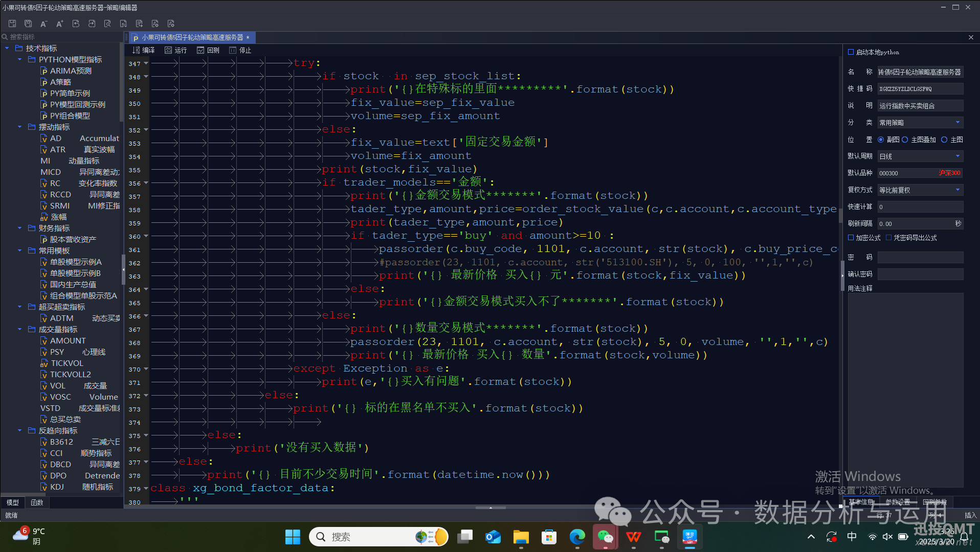The image size is (980, 552).
Task: Select the KDJ 随机指标 entry
Action: 77,487
